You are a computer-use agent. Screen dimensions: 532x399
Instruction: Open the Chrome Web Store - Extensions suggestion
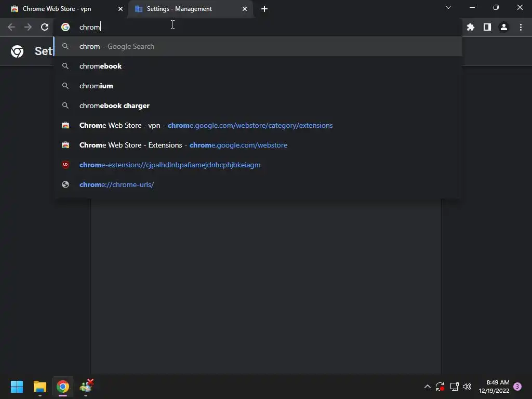(x=258, y=145)
